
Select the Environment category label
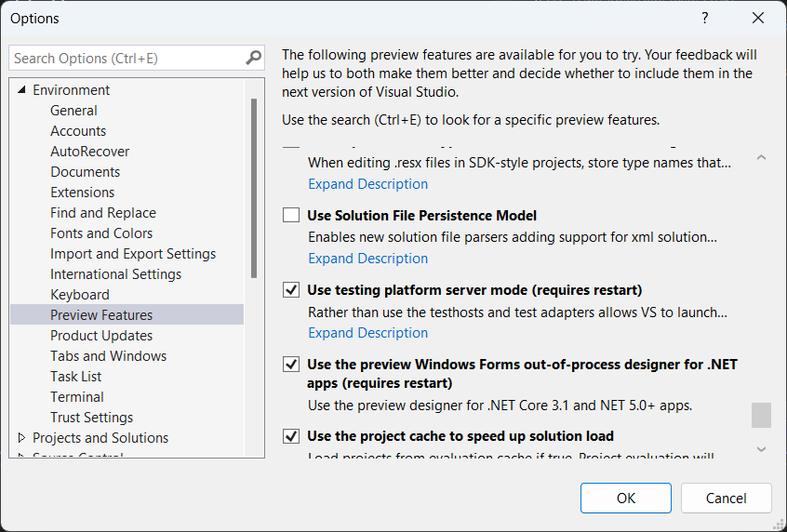(72, 90)
